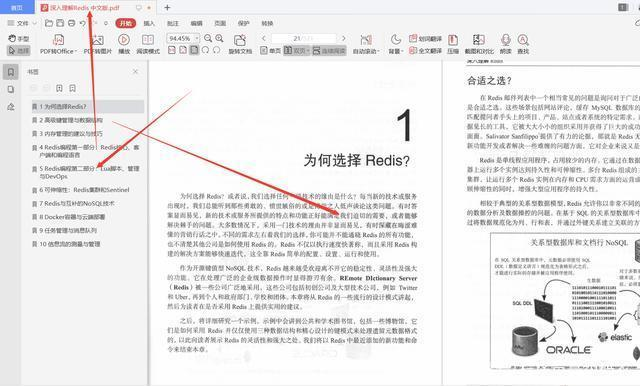Switch to 页面 ribbon tab
The image size is (640, 386).
click(x=220, y=23)
